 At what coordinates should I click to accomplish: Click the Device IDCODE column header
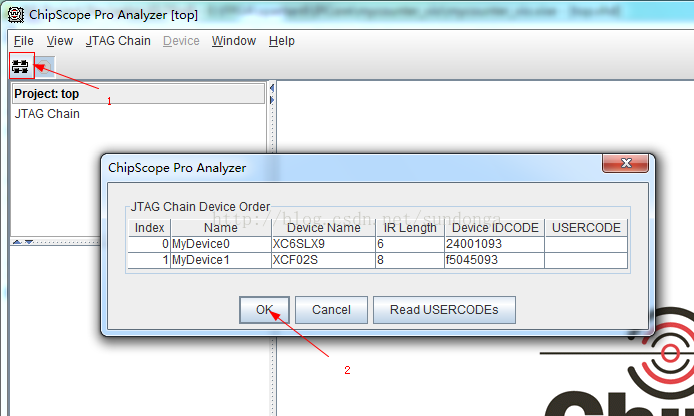495,227
